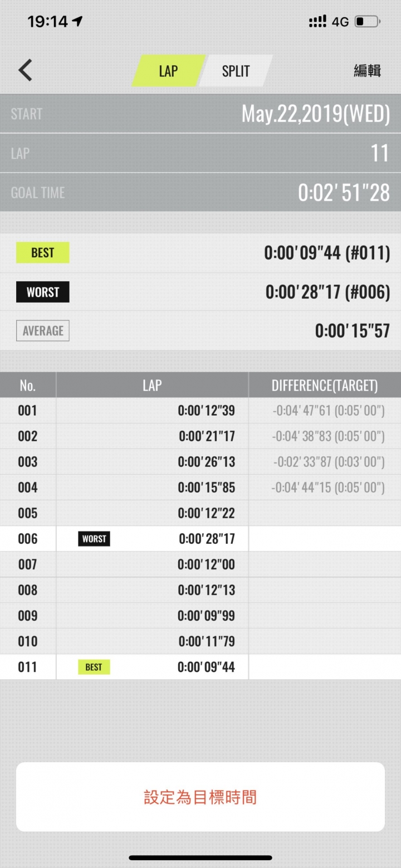Tap the WORST tag on lap 006
Screen dimensions: 401x868
click(x=94, y=539)
